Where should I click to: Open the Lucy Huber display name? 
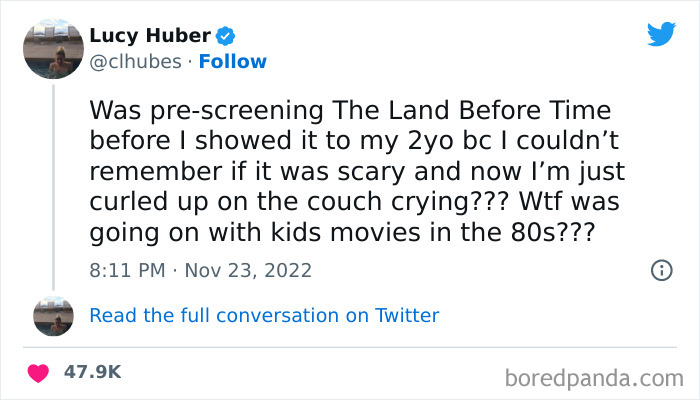[150, 37]
